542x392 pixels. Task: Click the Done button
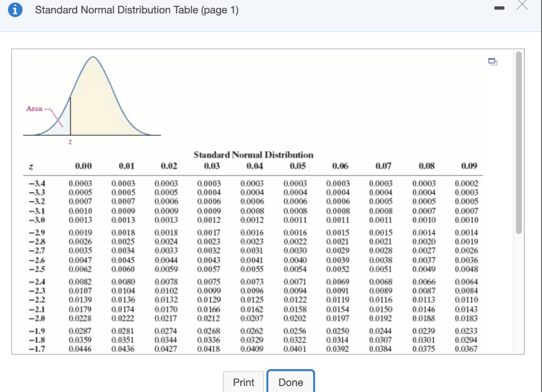(291, 382)
